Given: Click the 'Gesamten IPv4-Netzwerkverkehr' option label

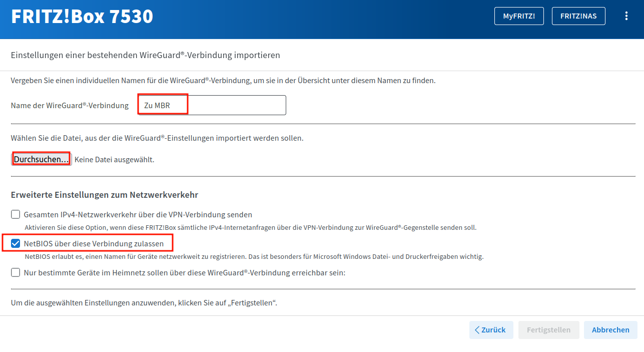Looking at the screenshot, I should pos(138,215).
